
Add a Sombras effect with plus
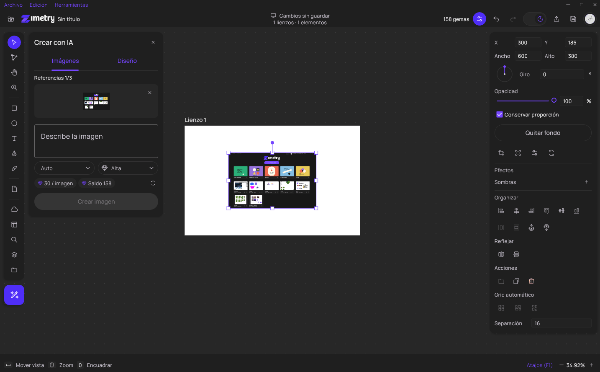[586, 182]
